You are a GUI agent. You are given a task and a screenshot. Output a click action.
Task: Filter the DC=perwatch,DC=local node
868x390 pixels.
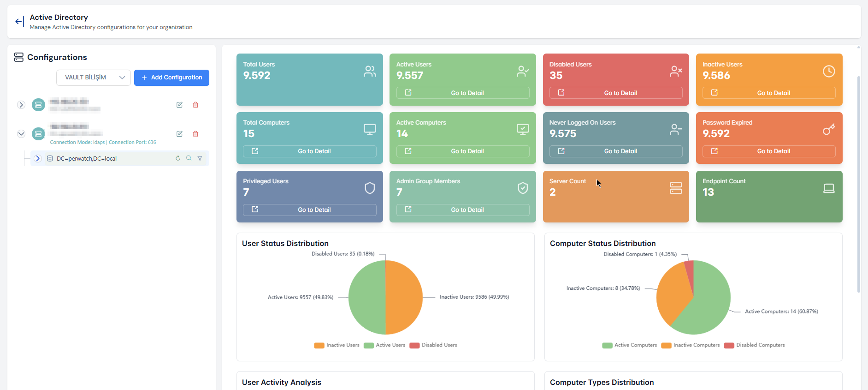[200, 158]
